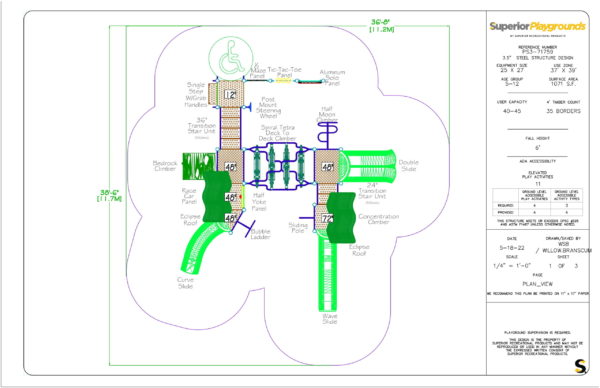
Task: Click the PLAN_VIEW page title
Action: click(537, 284)
